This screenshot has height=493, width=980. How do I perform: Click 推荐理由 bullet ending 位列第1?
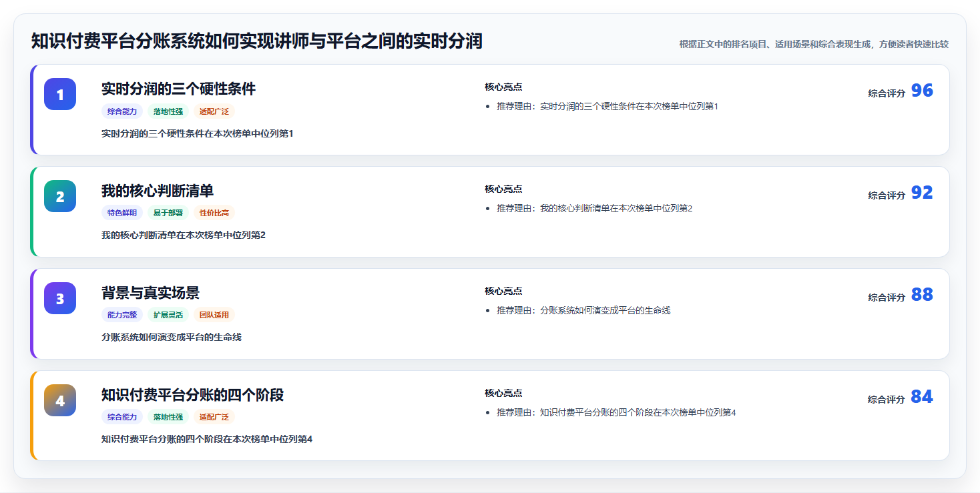[607, 106]
